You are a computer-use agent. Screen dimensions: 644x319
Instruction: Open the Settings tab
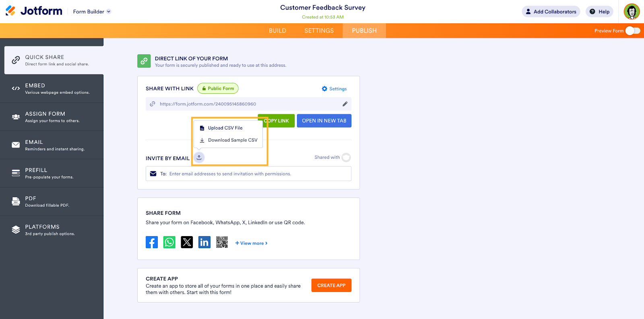[319, 31]
